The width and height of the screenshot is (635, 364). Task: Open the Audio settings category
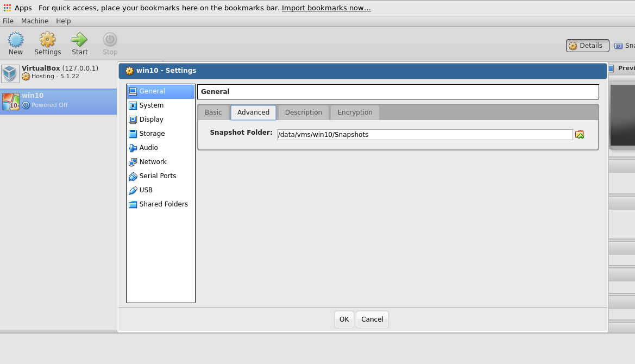tap(161, 148)
